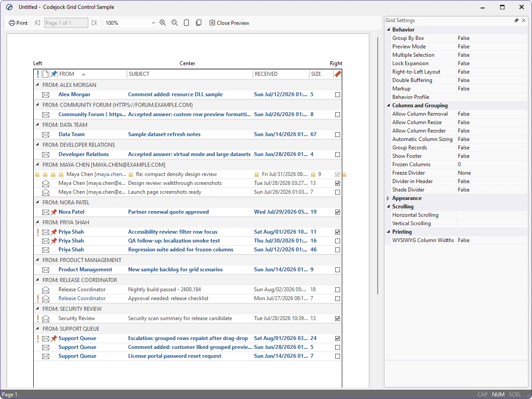Click exclamation icon in Security Review row
532x399 pixels.
[x=38, y=318]
